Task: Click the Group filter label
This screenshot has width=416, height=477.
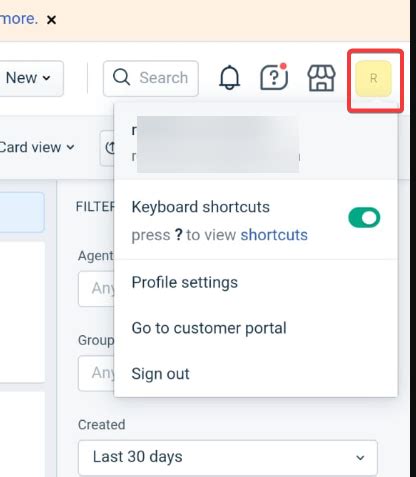Action: (x=96, y=341)
